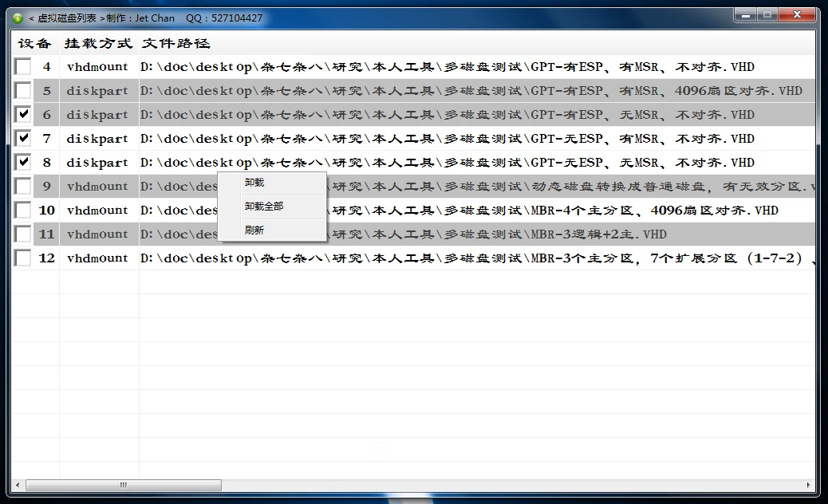The image size is (828, 504).
Task: Click diskpart cell in device 8 row
Action: click(97, 162)
